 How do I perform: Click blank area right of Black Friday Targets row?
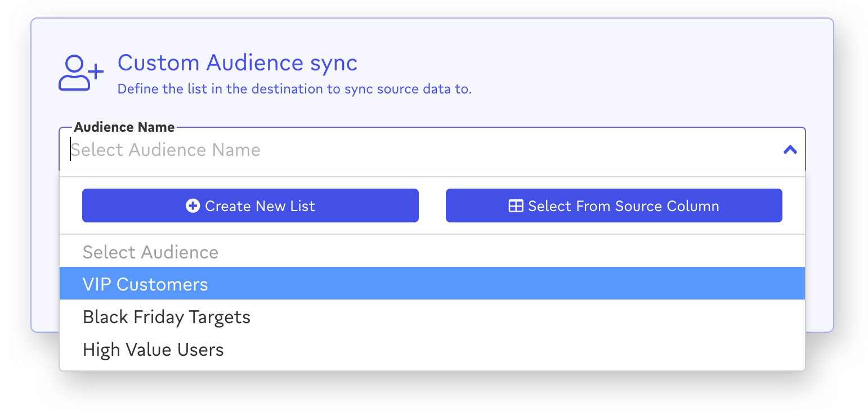click(x=507, y=317)
